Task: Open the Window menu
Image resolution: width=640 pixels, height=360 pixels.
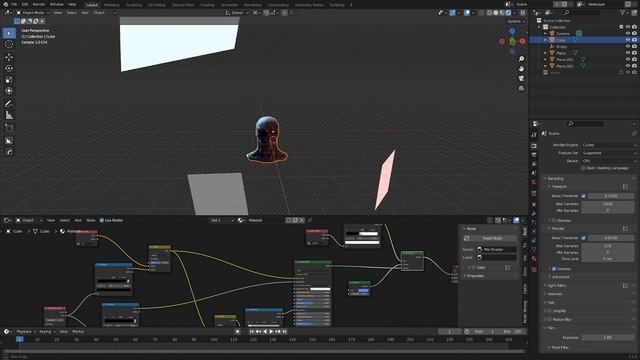Action: pos(56,4)
